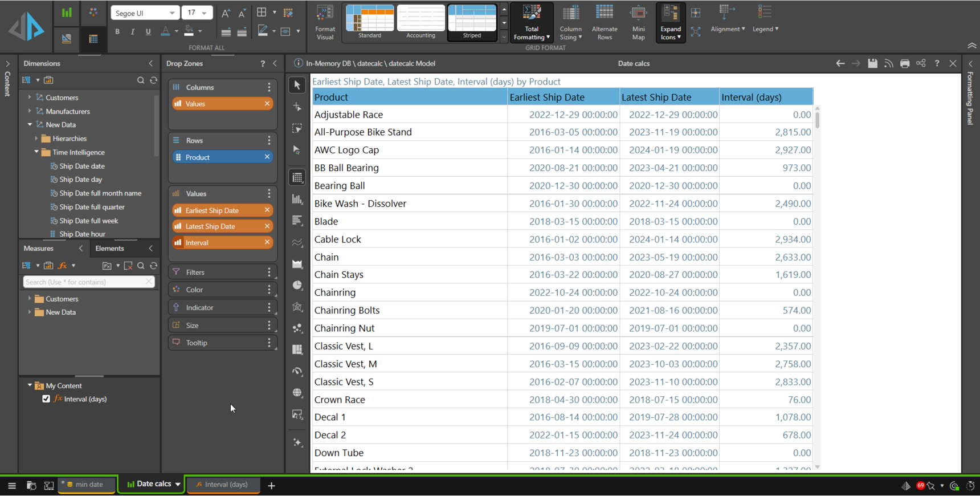Uncheck the Interval (days) checkbox
The width and height of the screenshot is (980, 496).
46,399
